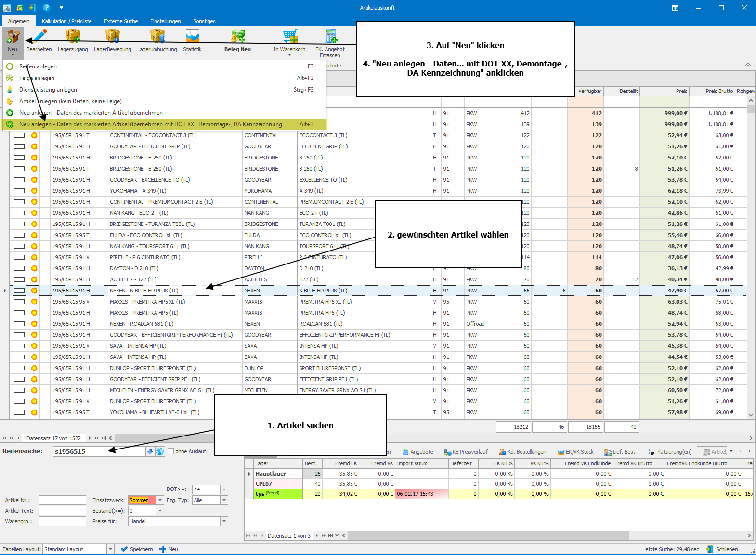The width and height of the screenshot is (756, 555).
Task: Click blue down-arrow beside Reifensuche field
Action: click(x=150, y=451)
